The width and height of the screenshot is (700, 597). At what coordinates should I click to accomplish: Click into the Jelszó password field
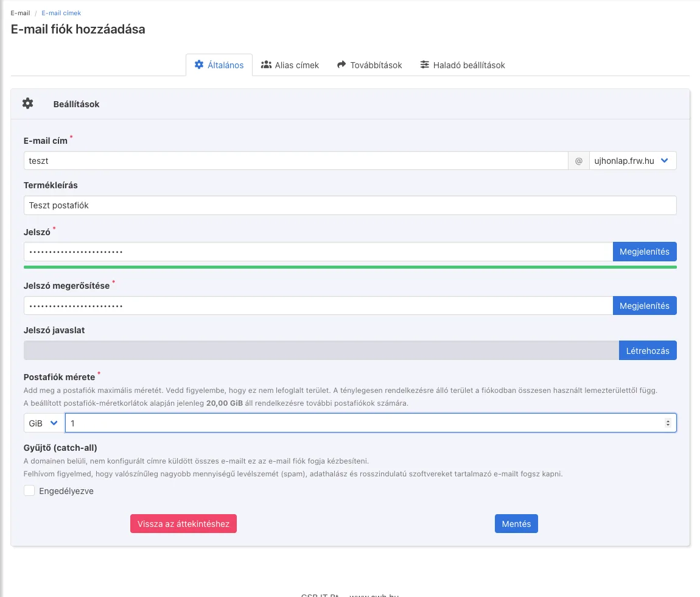click(318, 252)
